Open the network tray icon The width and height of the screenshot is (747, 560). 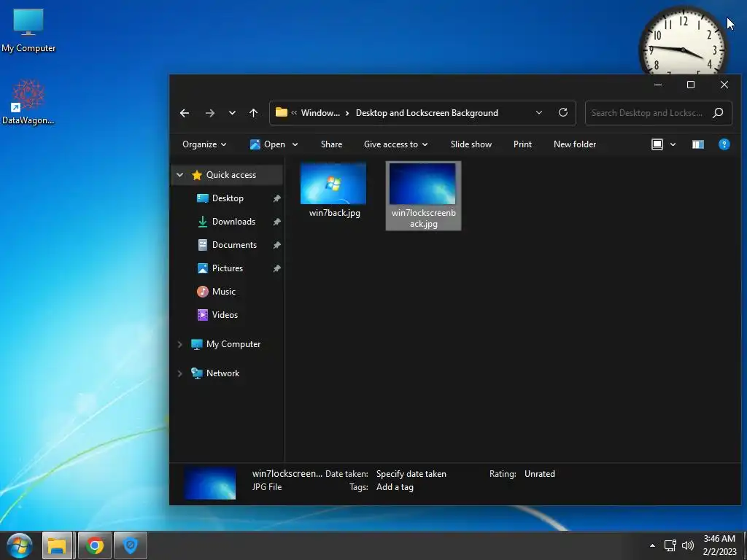coord(670,545)
